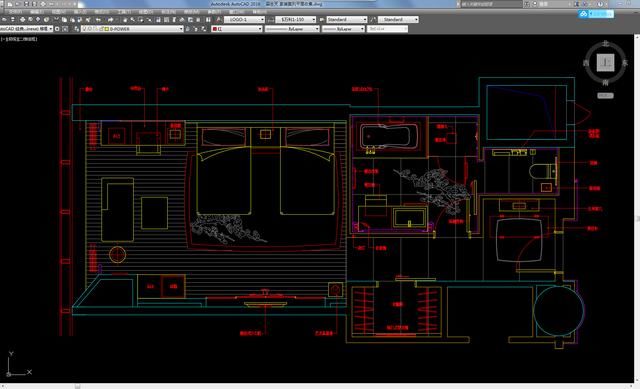Click the yellow color square of 0-POWER layer
The width and height of the screenshot is (640, 389).
tap(106, 29)
